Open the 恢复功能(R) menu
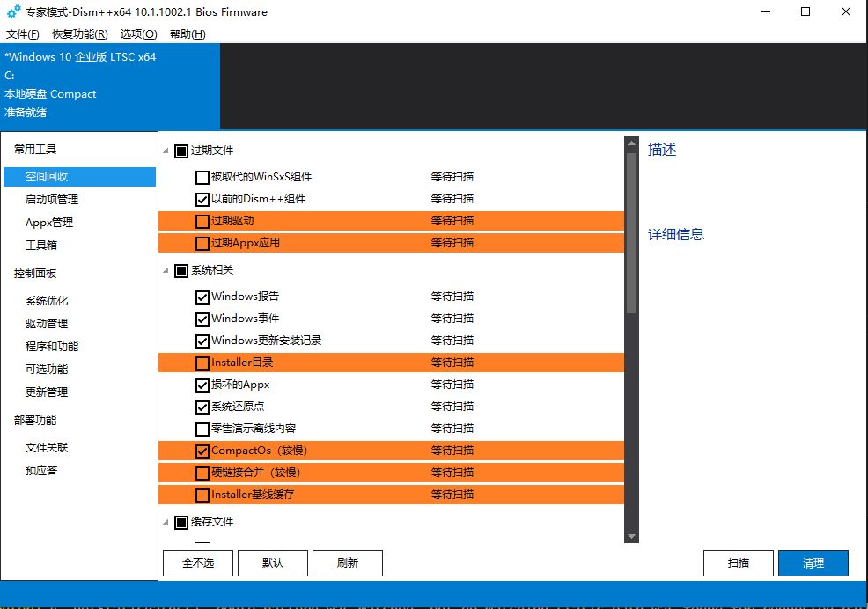This screenshot has height=609, width=868. (79, 34)
